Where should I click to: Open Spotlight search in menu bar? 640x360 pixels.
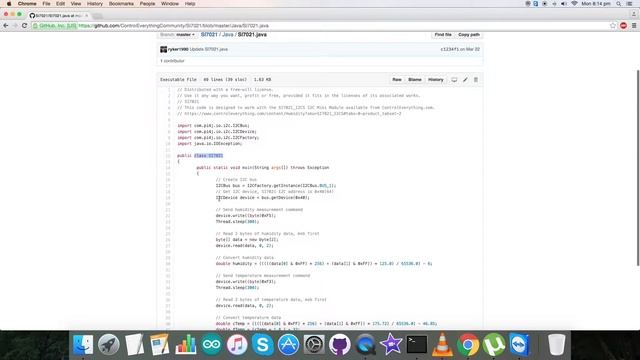click(x=619, y=4)
